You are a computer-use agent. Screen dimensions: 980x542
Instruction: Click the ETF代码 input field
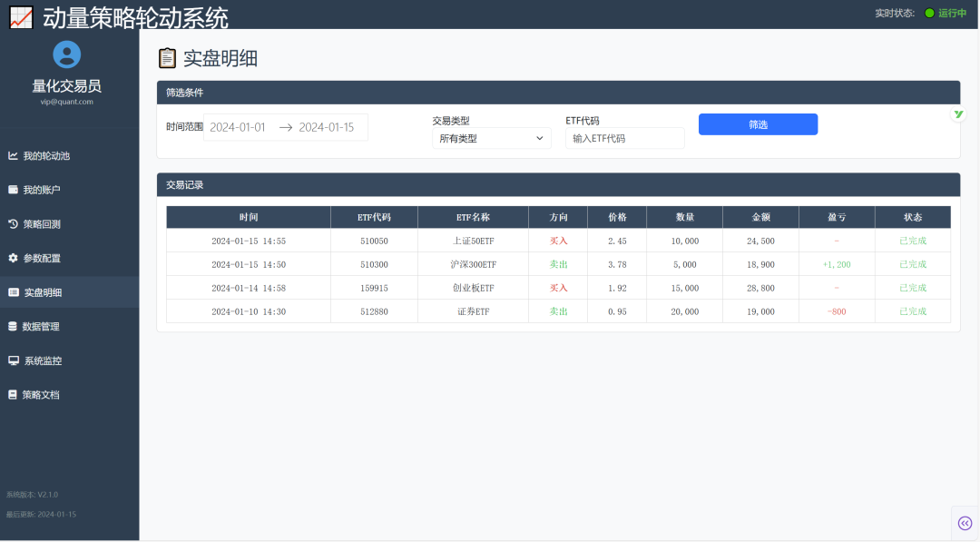(624, 138)
